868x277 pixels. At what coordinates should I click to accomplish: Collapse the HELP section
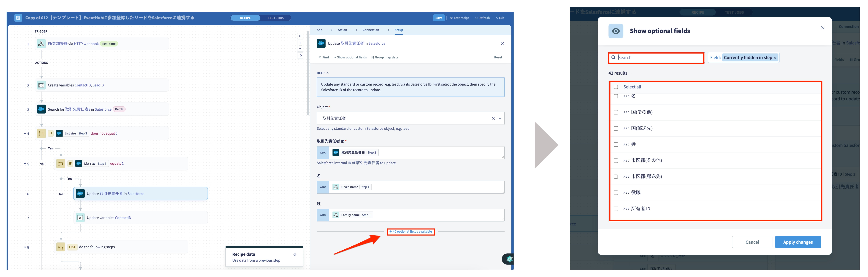(x=323, y=73)
